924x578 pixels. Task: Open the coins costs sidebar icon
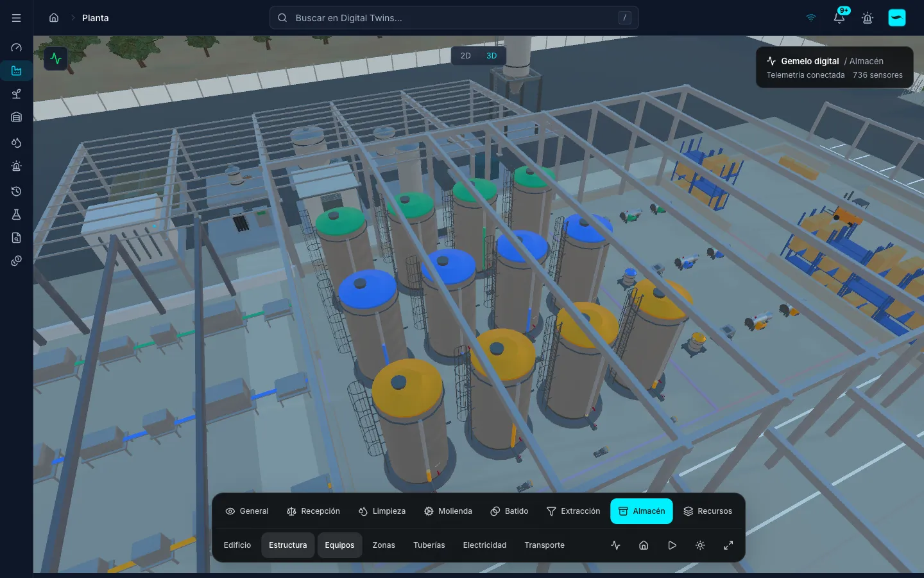[x=17, y=261]
